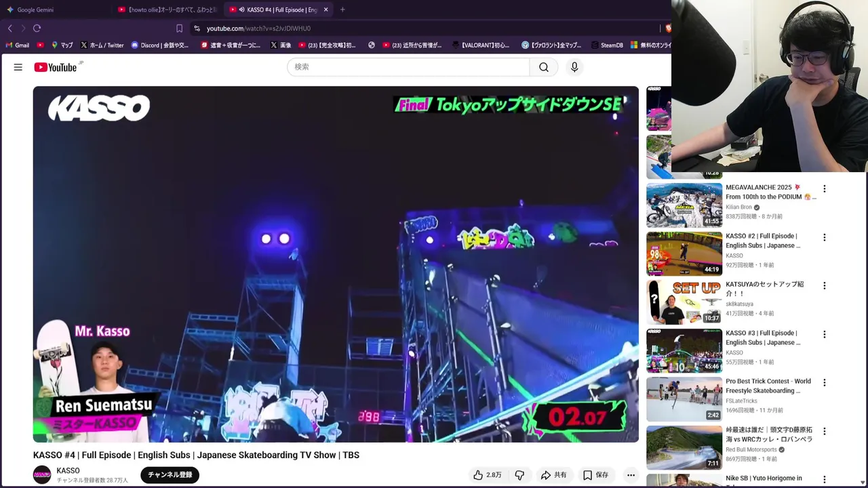Open a new browser tab
Viewport: 868px width, 488px height.
point(342,9)
